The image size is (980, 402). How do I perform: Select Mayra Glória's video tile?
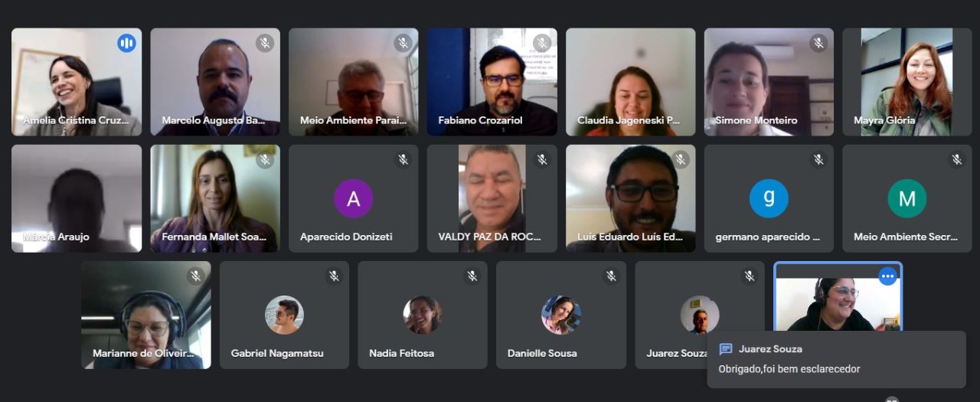907,82
